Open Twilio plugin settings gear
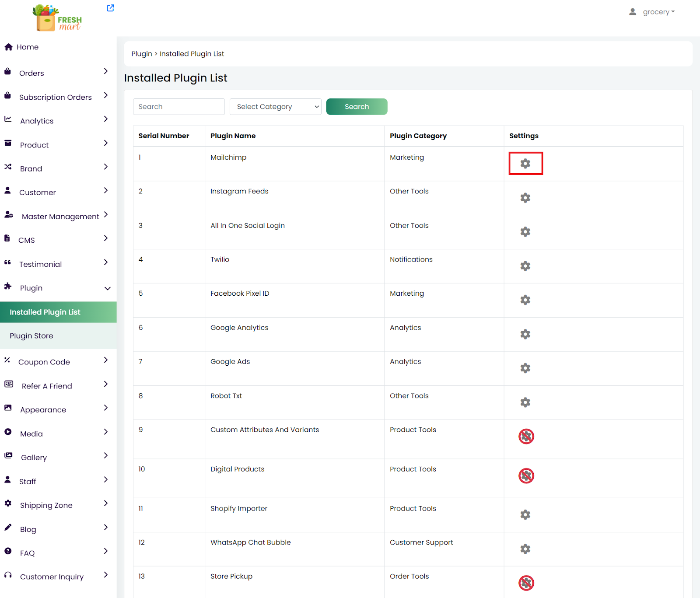This screenshot has width=700, height=598. coord(525,266)
